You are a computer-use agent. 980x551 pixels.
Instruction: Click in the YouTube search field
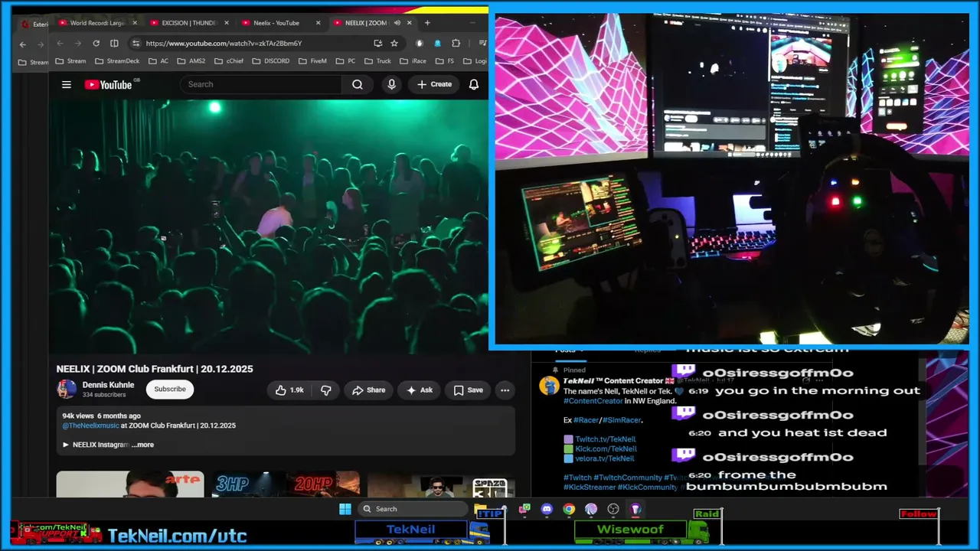click(261, 85)
